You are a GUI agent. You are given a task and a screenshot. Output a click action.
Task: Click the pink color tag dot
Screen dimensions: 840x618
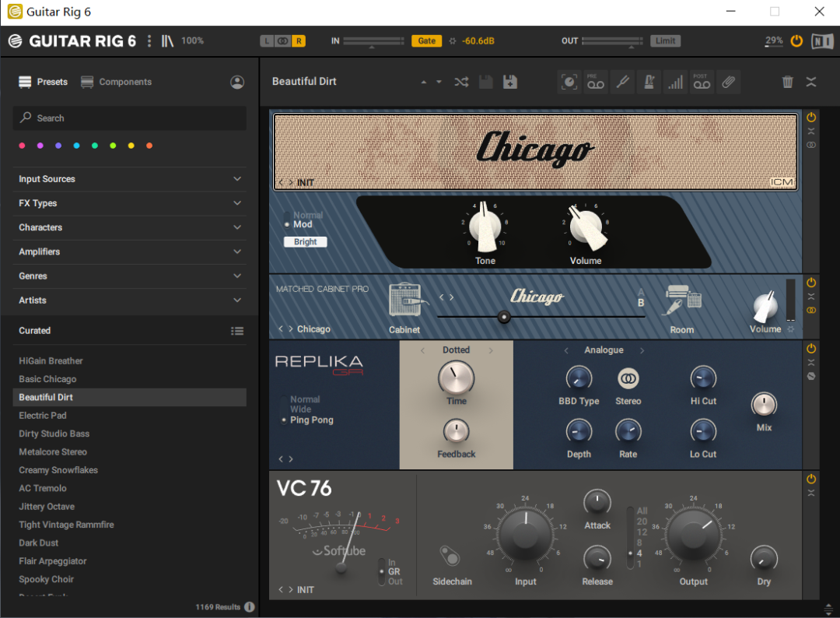[x=22, y=146]
